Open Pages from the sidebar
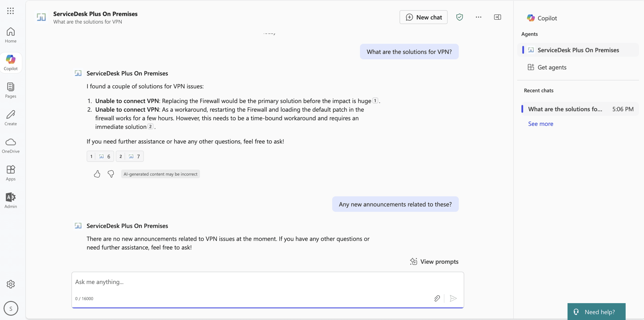 click(x=10, y=90)
